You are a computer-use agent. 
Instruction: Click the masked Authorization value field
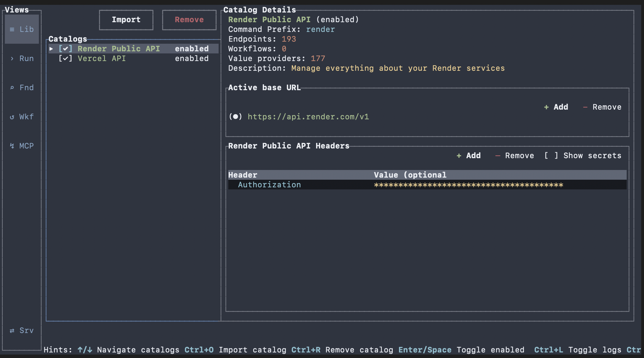[468, 185]
